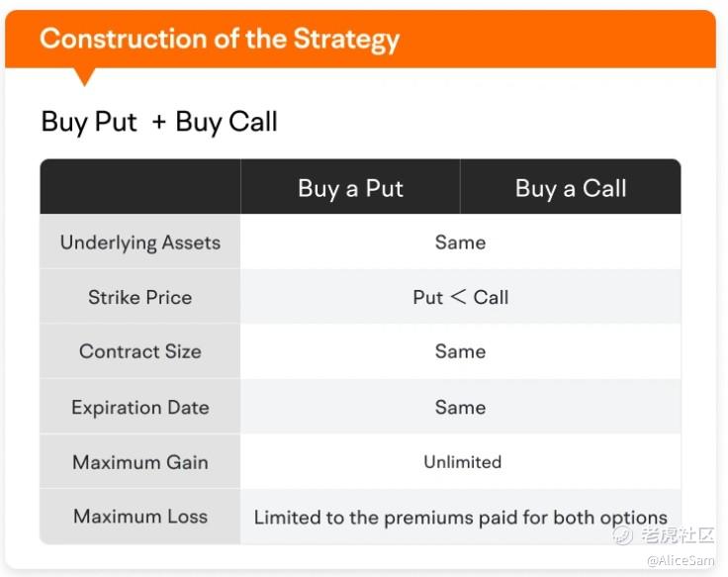Select the Buy a Put column header

click(x=350, y=188)
